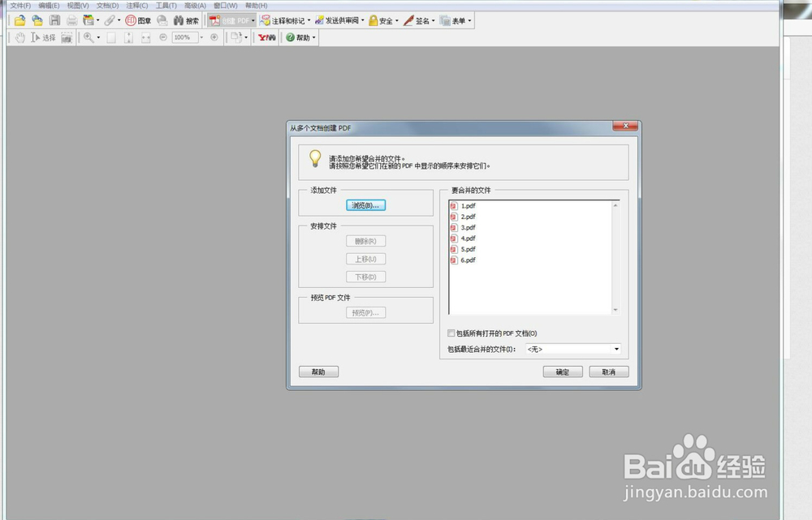The height and width of the screenshot is (520, 812).
Task: Open the 文件(F) menu
Action: click(21, 6)
